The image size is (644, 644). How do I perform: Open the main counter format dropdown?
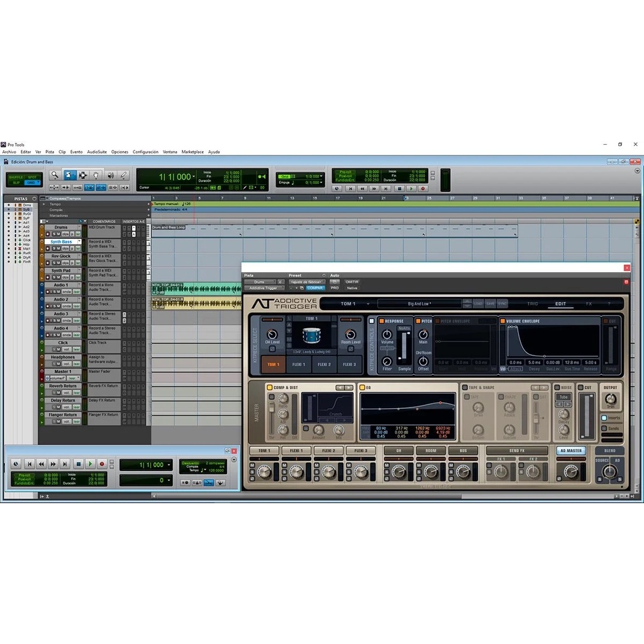pyautogui.click(x=194, y=177)
